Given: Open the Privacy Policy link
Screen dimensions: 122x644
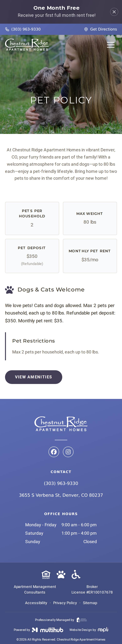Looking at the screenshot, I should click(x=65, y=603).
